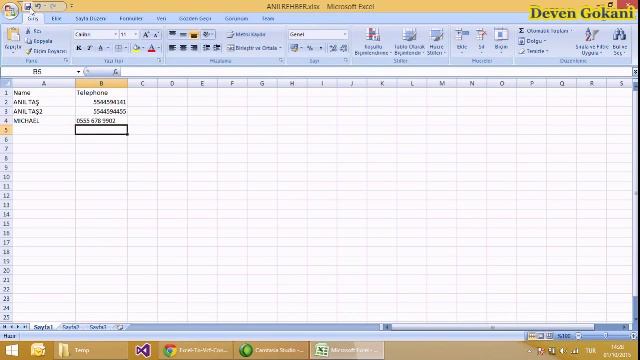Screen dimensions: 640x360
Task: Align text left in the cell
Action: (173, 48)
